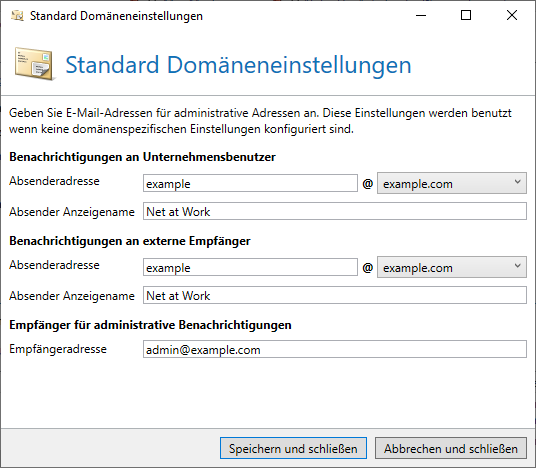This screenshot has width=536, height=468.
Task: Click the Empfängeradresse label
Action: pyautogui.click(x=58, y=349)
